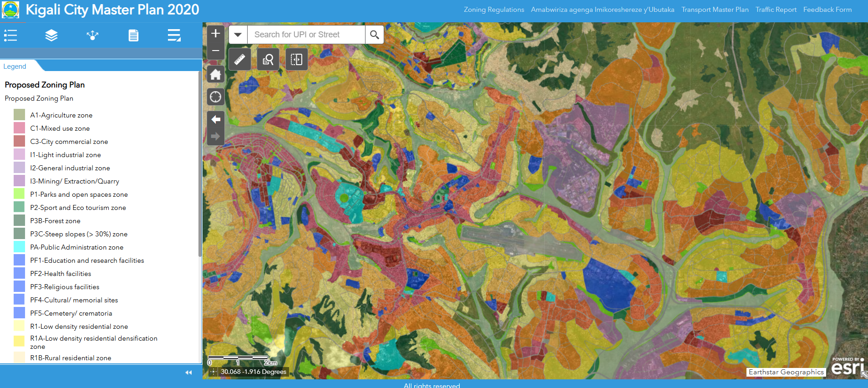The height and width of the screenshot is (388, 868).
Task: Focus the Search for UPI or Street field
Action: coord(306,35)
